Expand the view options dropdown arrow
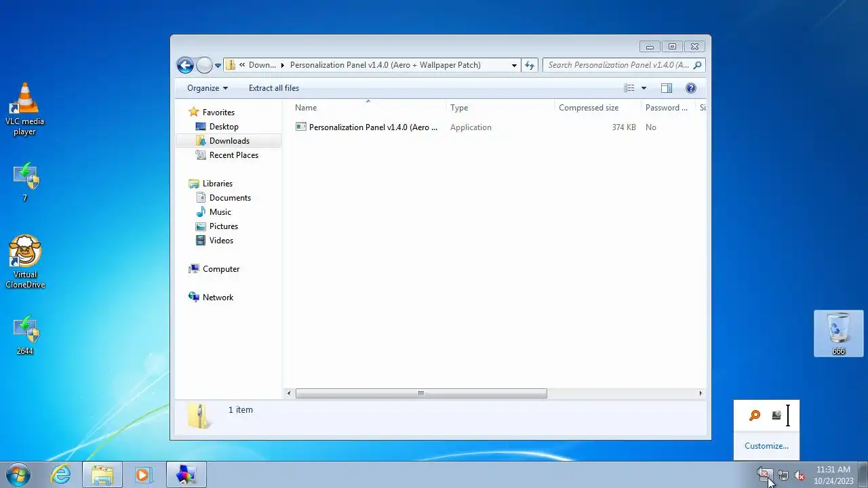The height and width of the screenshot is (488, 868). click(644, 88)
